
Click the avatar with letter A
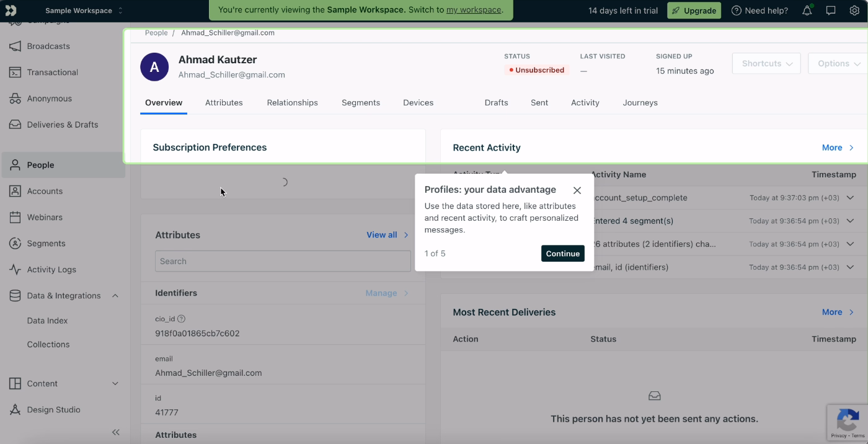[x=154, y=67]
